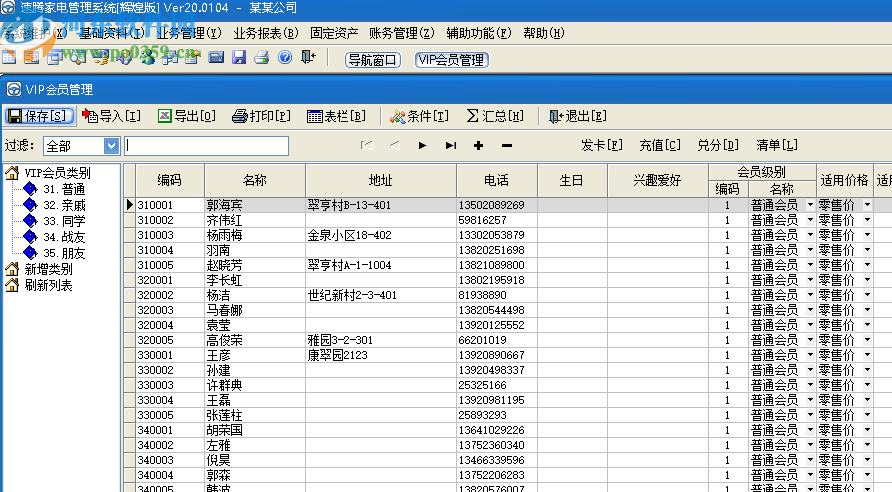Select 32. 亲戚 category in tree
Image resolution: width=892 pixels, height=492 pixels.
point(64,205)
